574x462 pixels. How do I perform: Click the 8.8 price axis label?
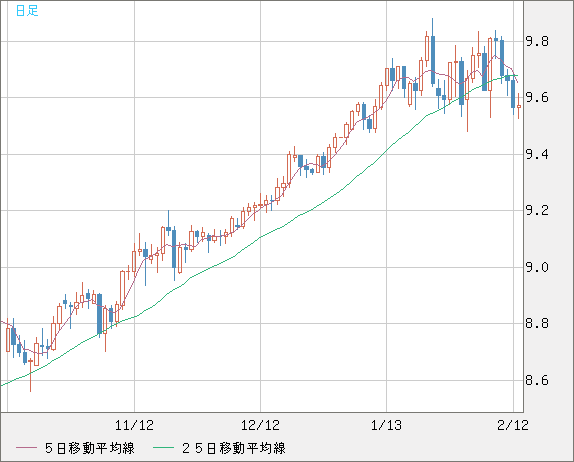pos(537,324)
